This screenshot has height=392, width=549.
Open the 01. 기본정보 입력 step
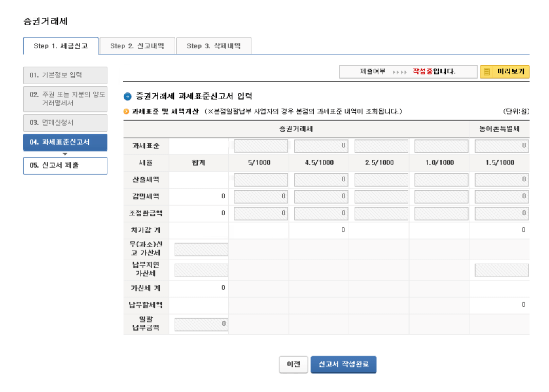65,75
